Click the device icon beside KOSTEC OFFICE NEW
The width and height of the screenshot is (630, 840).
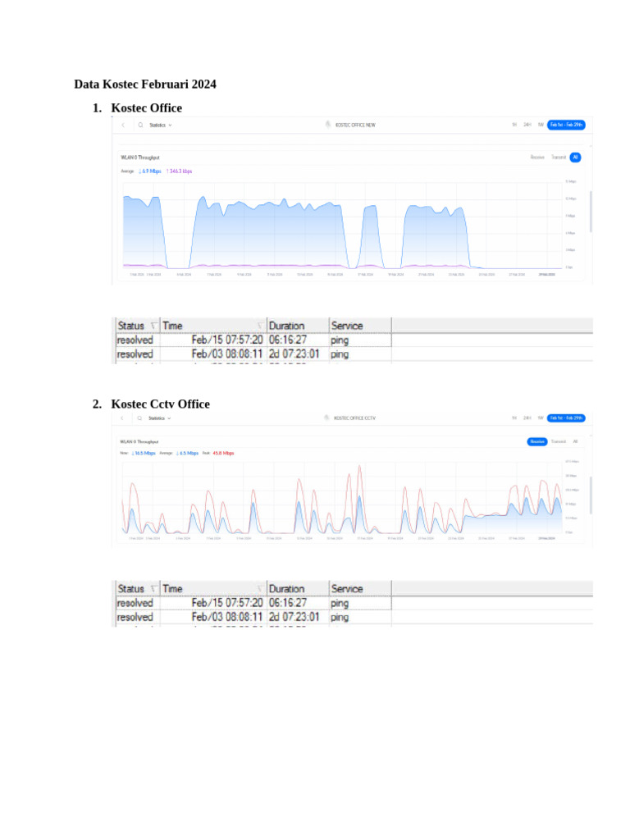(328, 125)
